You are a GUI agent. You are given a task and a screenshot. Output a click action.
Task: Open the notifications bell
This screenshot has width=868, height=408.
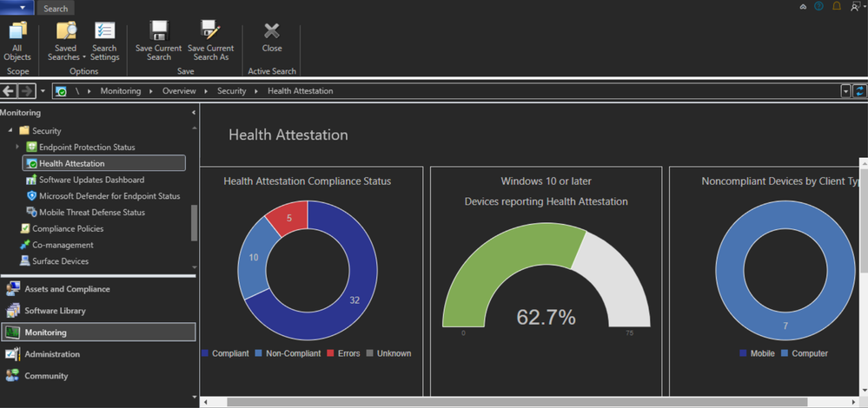(x=837, y=7)
